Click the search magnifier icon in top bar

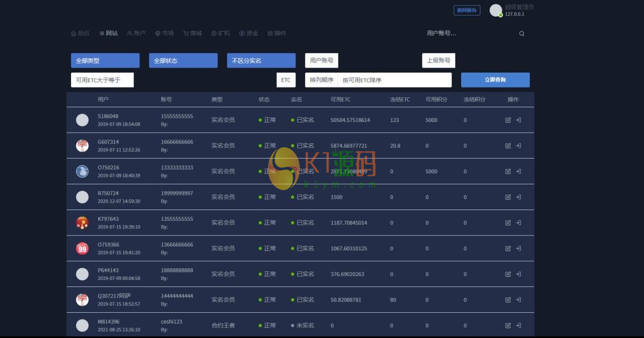[522, 34]
